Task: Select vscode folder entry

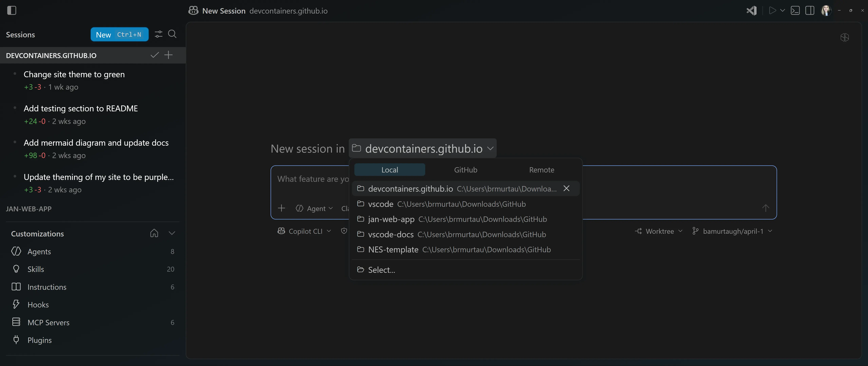Action: pos(466,204)
